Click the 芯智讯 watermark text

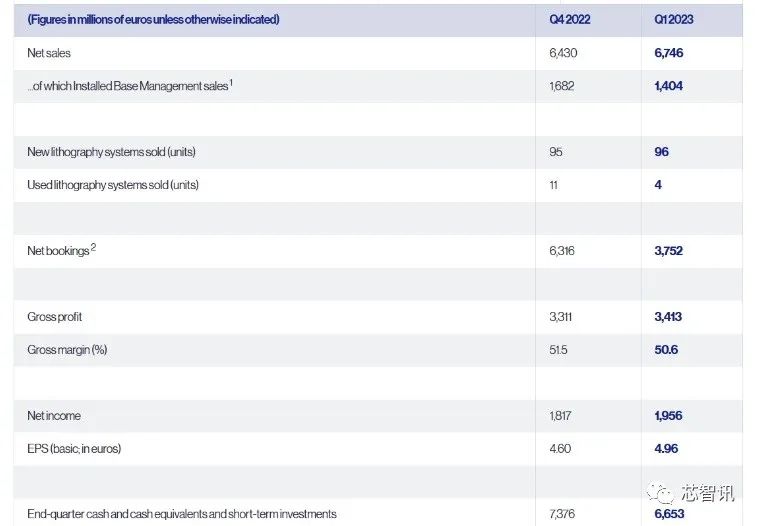(x=707, y=493)
